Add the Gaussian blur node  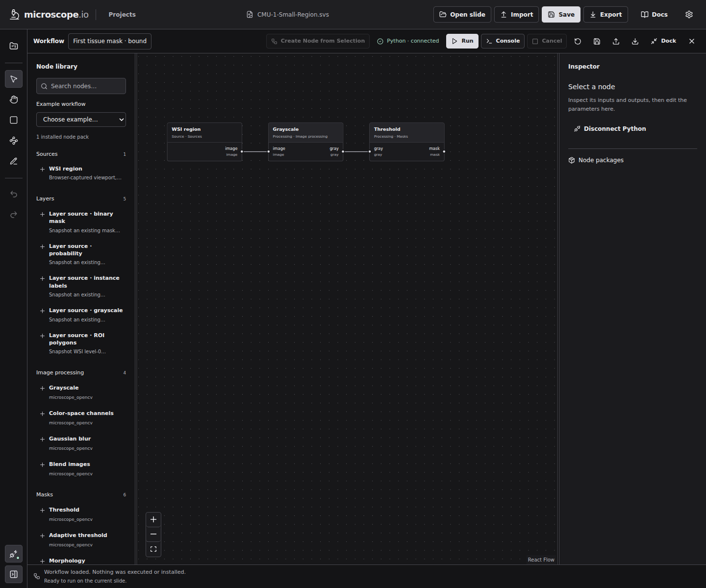click(81, 443)
